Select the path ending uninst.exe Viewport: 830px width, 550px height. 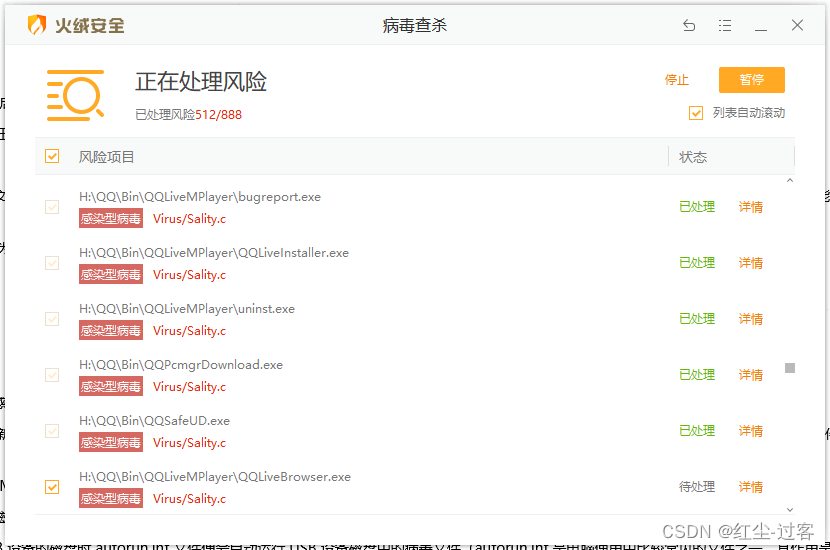coord(187,309)
